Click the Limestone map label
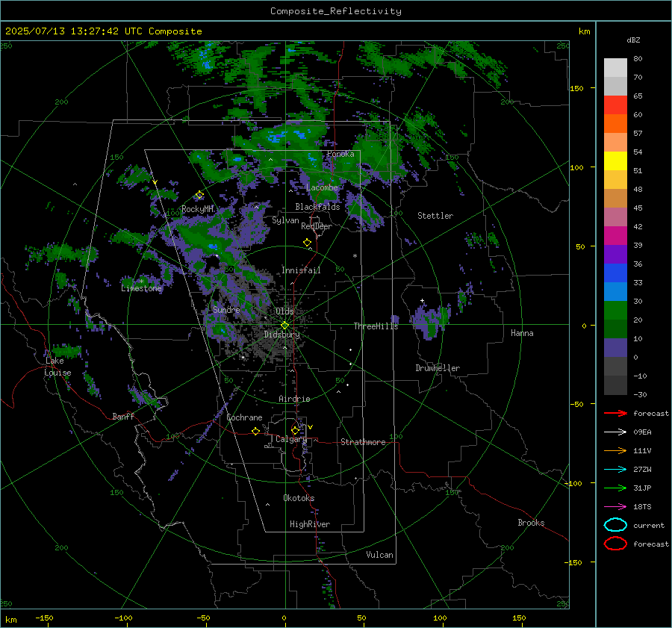Image resolution: width=672 pixels, height=628 pixels. click(141, 288)
